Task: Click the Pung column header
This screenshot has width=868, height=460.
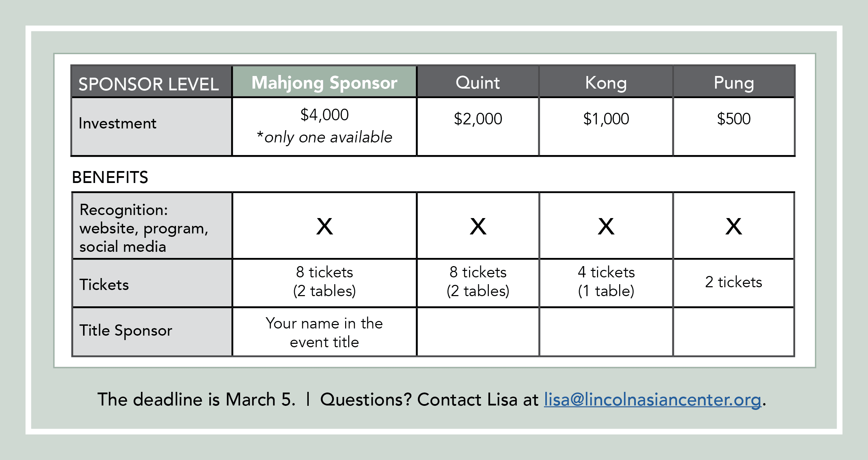Action: point(734,83)
